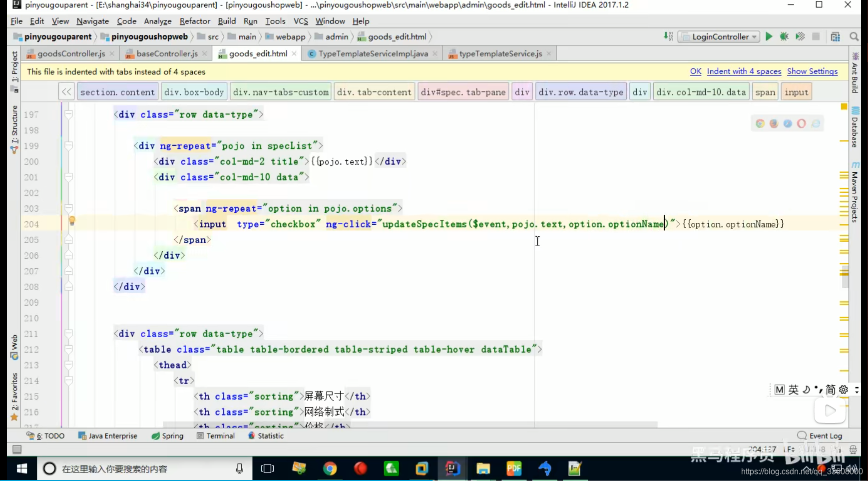The height and width of the screenshot is (481, 868).
Task: Open the Maven Projects side panel
Action: click(855, 192)
